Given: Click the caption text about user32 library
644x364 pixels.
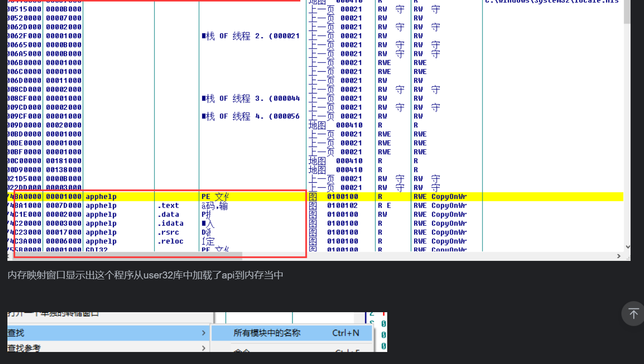Looking at the screenshot, I should 145,276.
